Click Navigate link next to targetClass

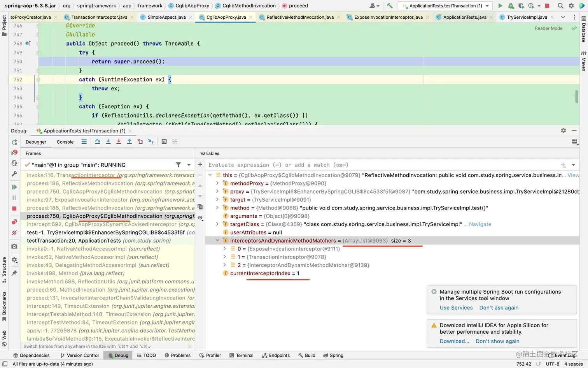[480, 224]
